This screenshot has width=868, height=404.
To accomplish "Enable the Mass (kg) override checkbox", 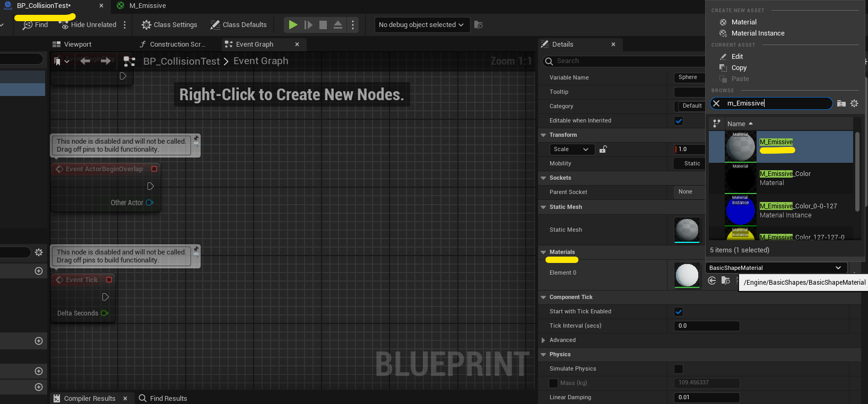I will coord(553,383).
